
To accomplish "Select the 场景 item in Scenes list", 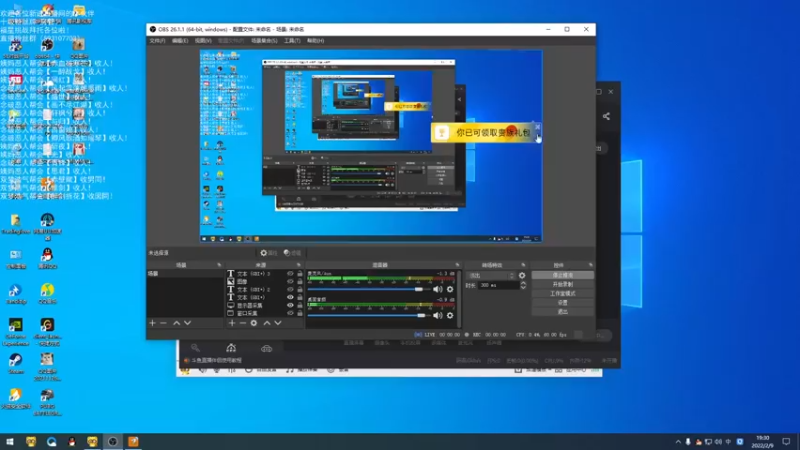I will pyautogui.click(x=185, y=274).
